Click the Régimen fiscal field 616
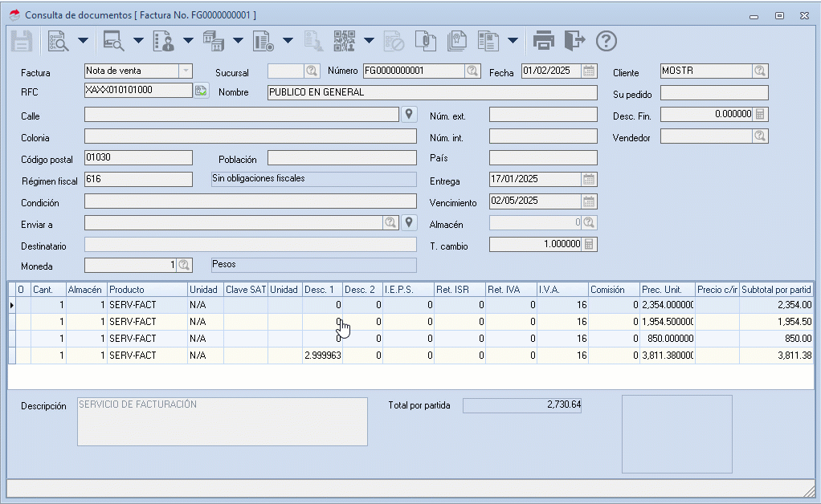Viewport: 821px width, 504px height. click(138, 179)
